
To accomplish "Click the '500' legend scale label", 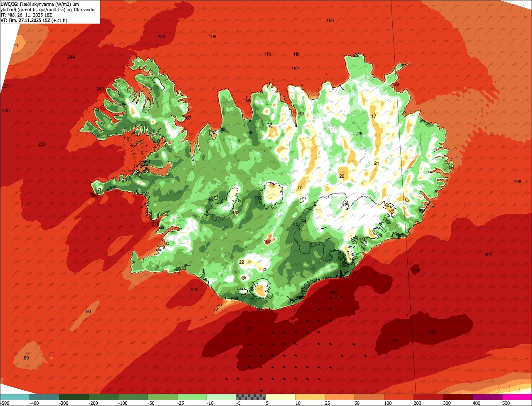I will point(506,403).
